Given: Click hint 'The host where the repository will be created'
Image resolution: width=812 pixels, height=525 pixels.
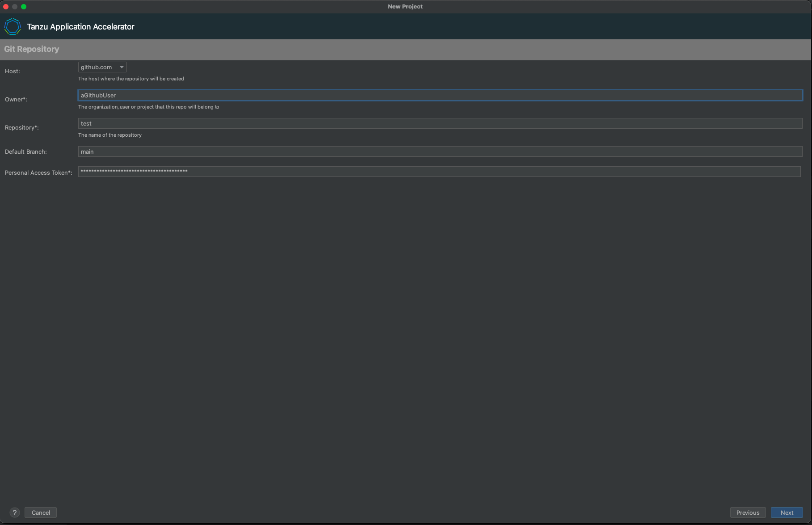Looking at the screenshot, I should [131, 79].
